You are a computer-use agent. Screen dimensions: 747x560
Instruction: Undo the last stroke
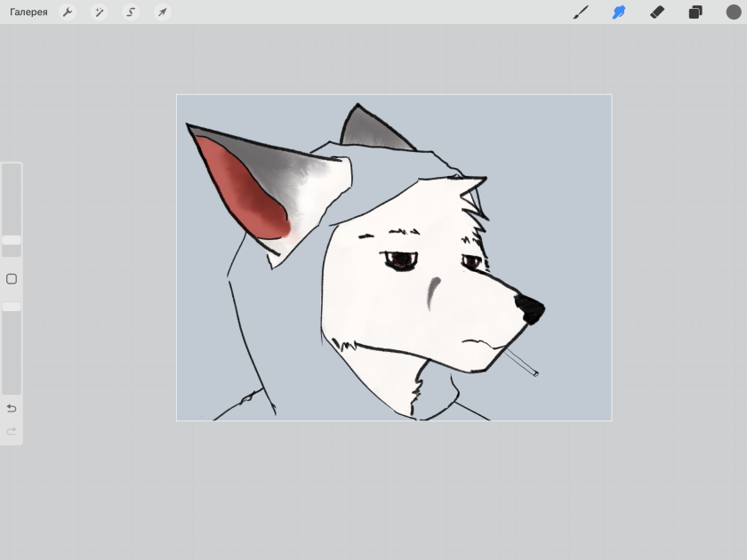coord(12,408)
